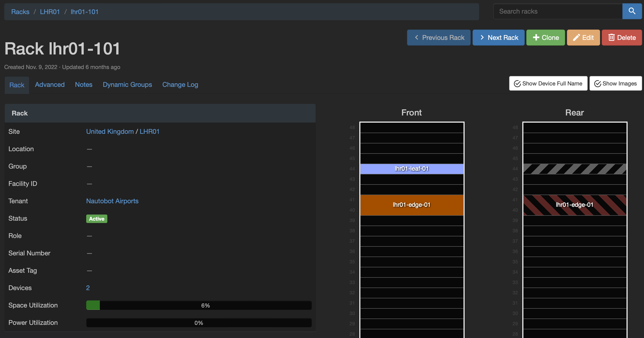Click the magnifier search icon button
Image resolution: width=644 pixels, height=338 pixels.
pos(632,11)
